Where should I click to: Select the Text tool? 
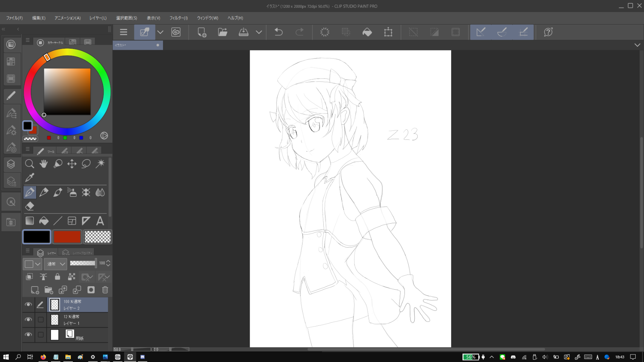[x=100, y=221]
